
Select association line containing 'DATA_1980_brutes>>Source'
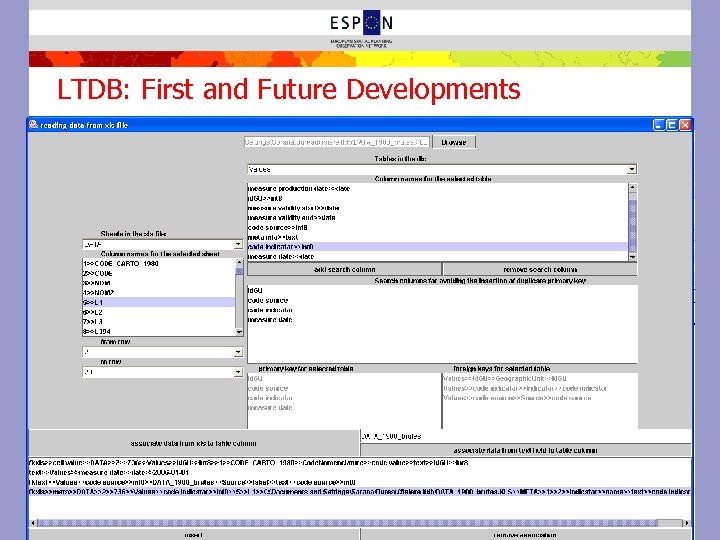(x=360, y=482)
